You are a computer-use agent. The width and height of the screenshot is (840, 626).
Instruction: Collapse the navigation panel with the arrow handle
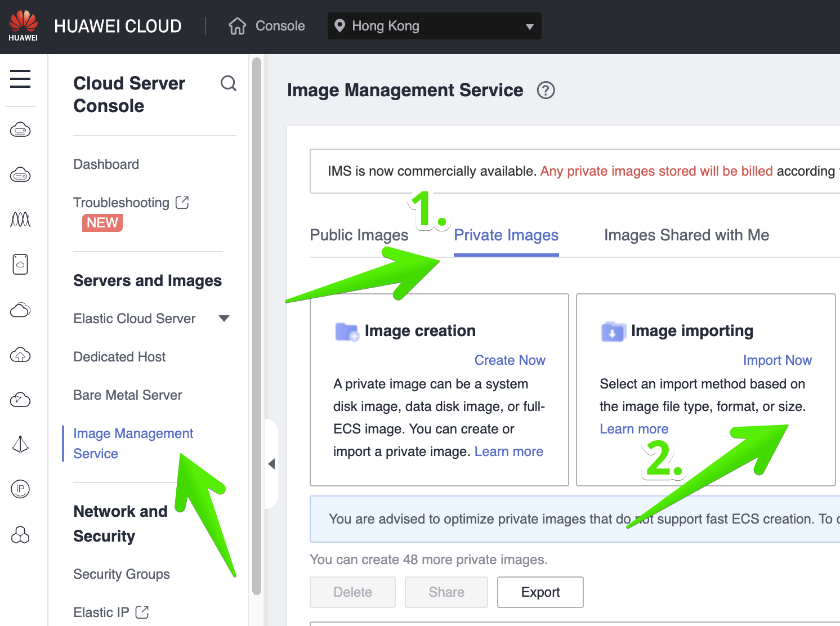271,464
